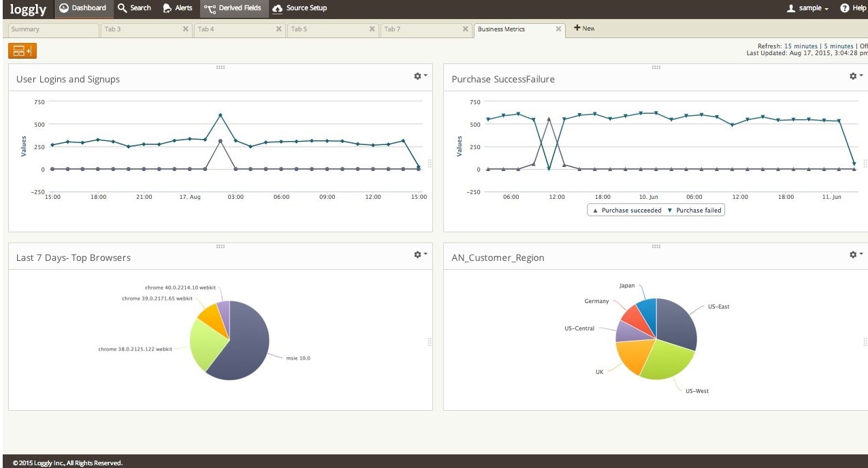Click the Help question mark icon
868x468 pixels.
tap(844, 8)
